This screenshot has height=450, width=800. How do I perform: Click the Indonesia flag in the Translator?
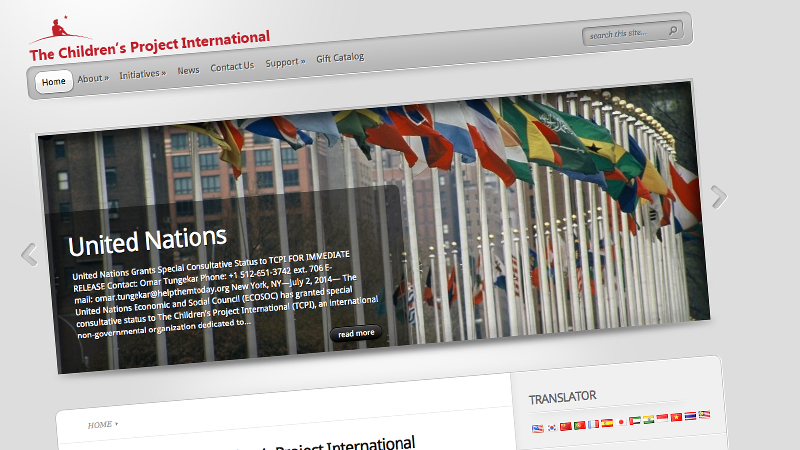pos(662,418)
